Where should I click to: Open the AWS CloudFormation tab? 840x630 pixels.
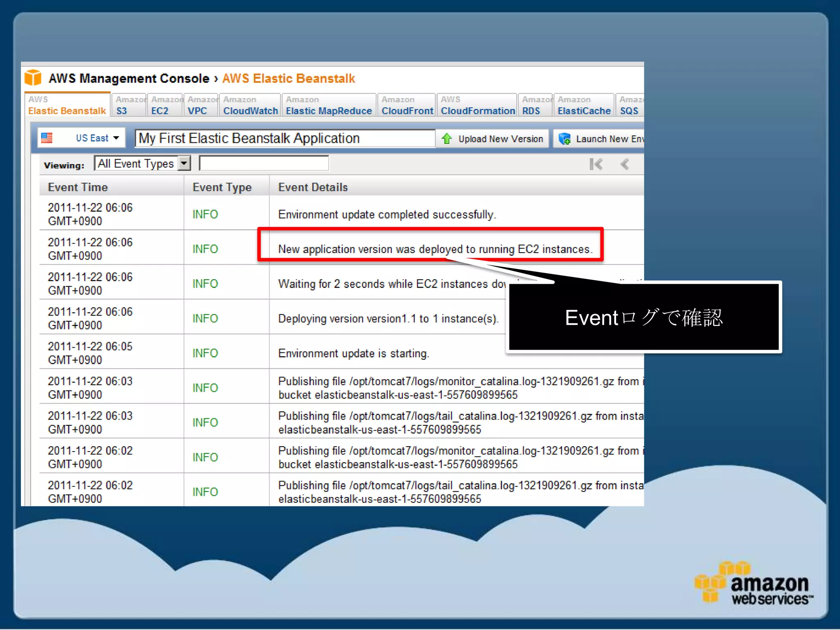click(477, 105)
